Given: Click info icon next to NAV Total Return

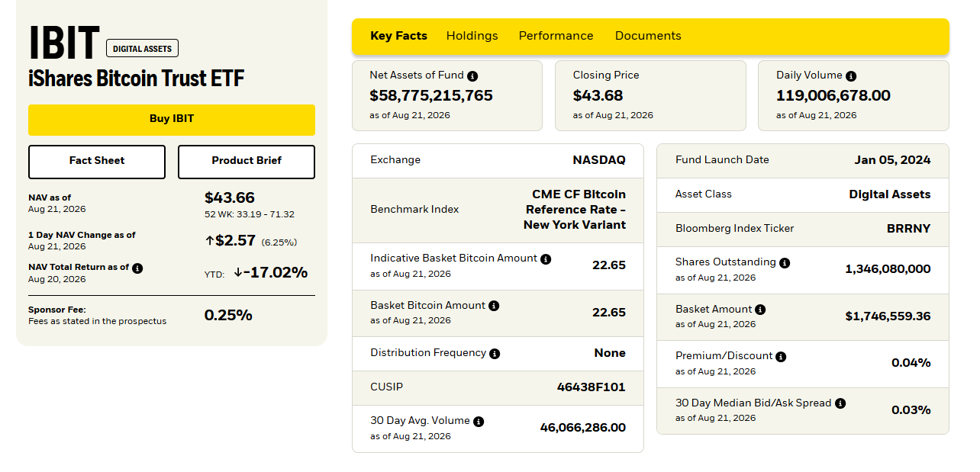Looking at the screenshot, I should click(x=137, y=268).
